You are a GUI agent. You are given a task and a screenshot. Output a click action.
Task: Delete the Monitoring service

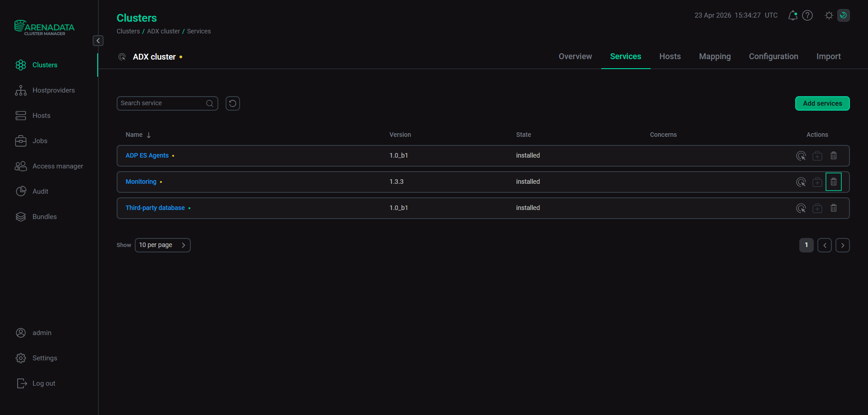click(x=834, y=182)
